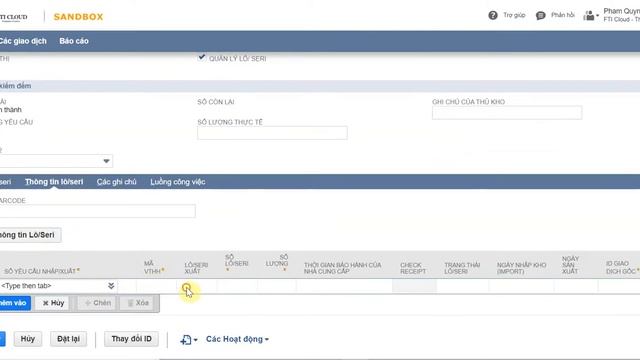Click the Hủy button beside Đặt lại
The height and width of the screenshot is (360, 640).
(28, 339)
